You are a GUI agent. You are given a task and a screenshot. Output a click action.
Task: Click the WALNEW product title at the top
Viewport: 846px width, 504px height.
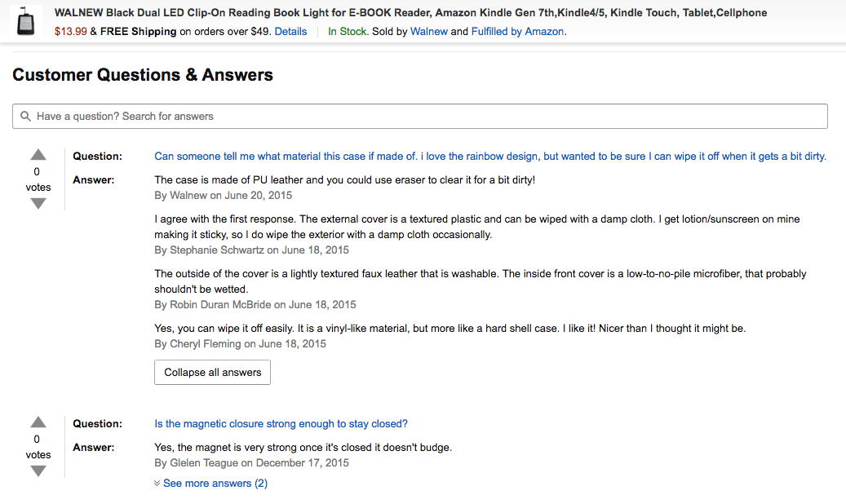407,12
